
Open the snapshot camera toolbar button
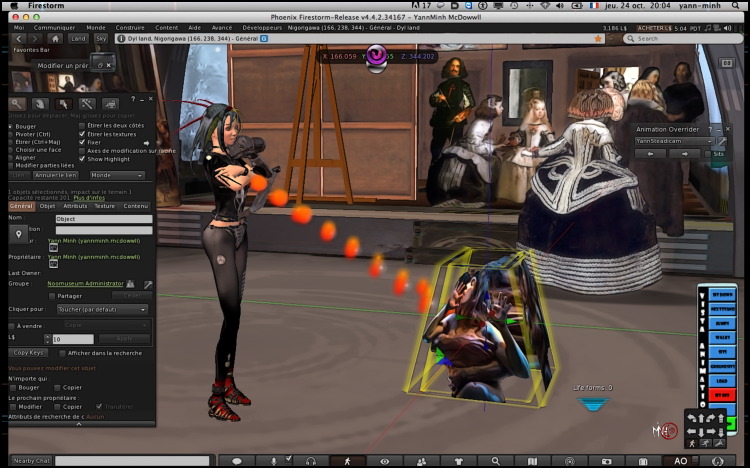tap(607, 461)
